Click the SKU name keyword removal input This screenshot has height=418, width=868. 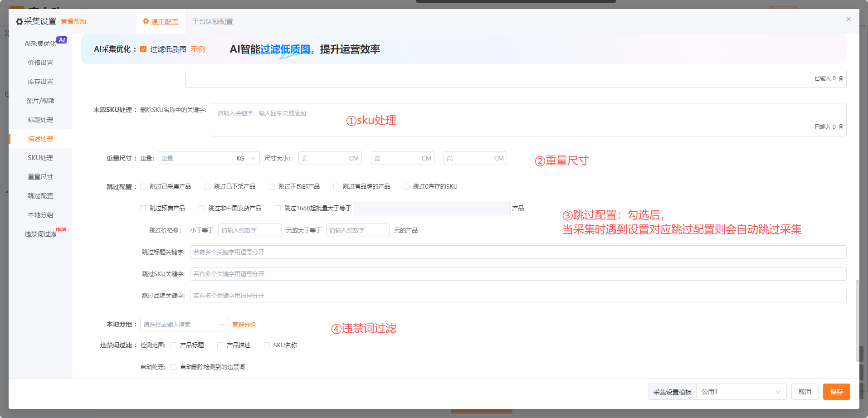click(529, 120)
